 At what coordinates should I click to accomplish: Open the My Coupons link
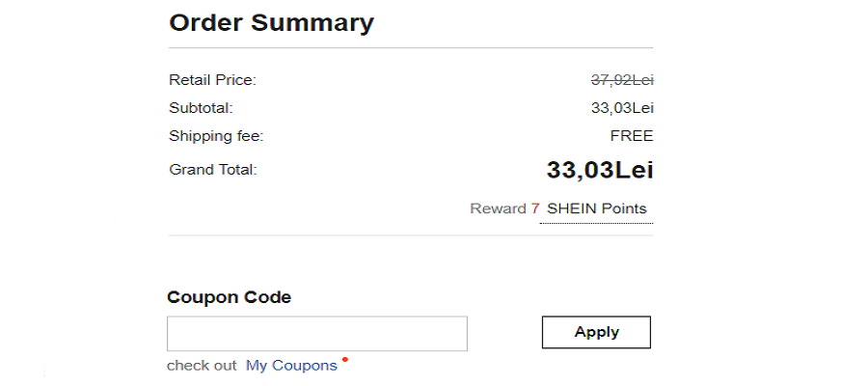291,366
